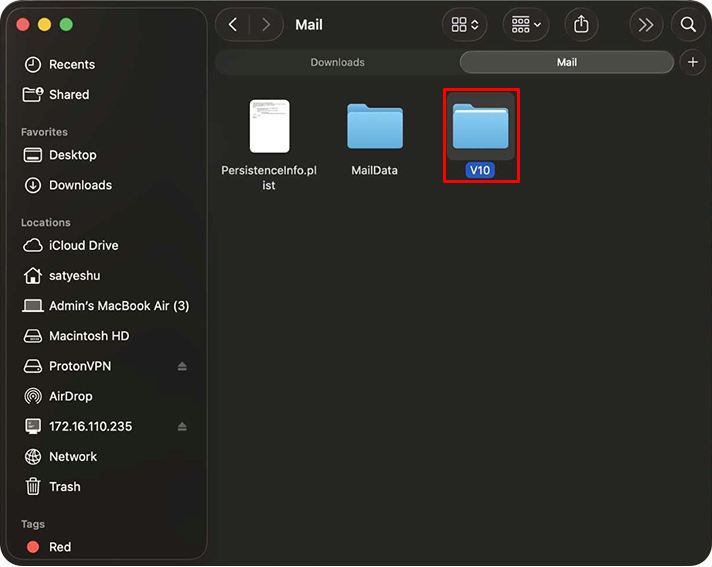Open the icon view switcher
This screenshot has height=567, width=712.
(465, 25)
